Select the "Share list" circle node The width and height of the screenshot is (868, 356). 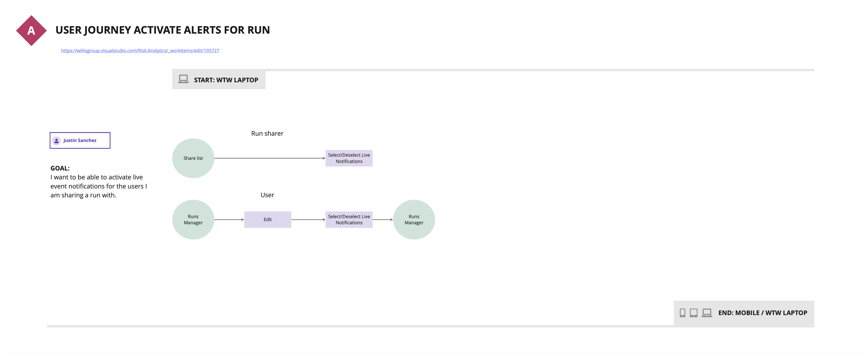tap(193, 158)
